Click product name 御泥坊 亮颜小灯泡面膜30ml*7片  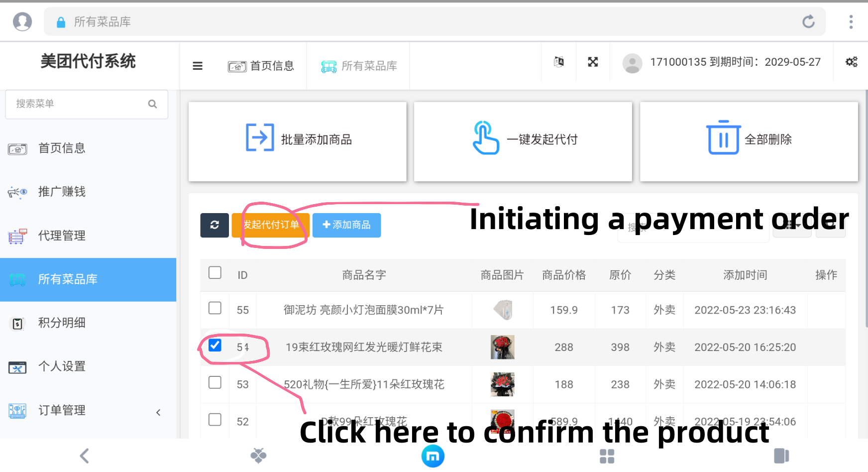(364, 310)
